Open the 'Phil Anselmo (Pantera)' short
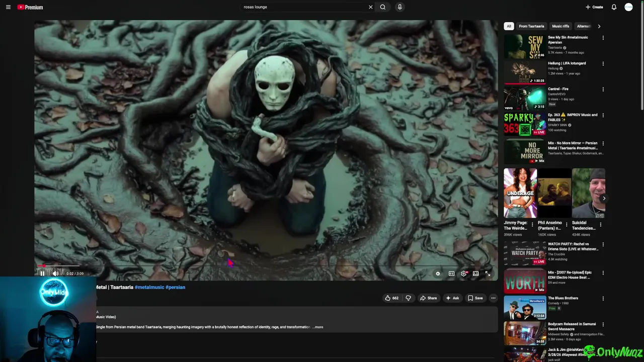Image resolution: width=644 pixels, height=362 pixels. (554, 193)
